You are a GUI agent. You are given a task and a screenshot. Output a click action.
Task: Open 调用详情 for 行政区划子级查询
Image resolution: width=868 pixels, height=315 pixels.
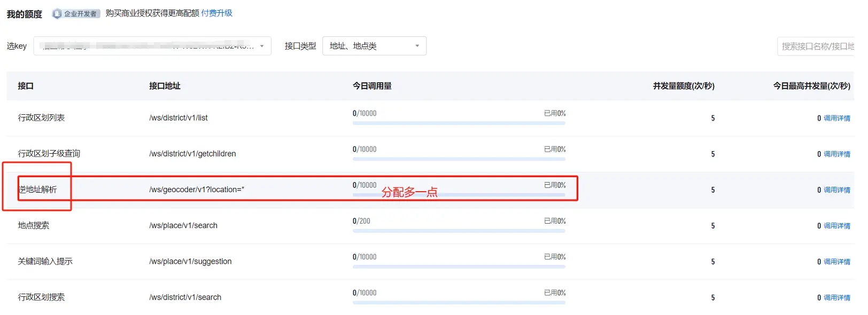pyautogui.click(x=836, y=154)
